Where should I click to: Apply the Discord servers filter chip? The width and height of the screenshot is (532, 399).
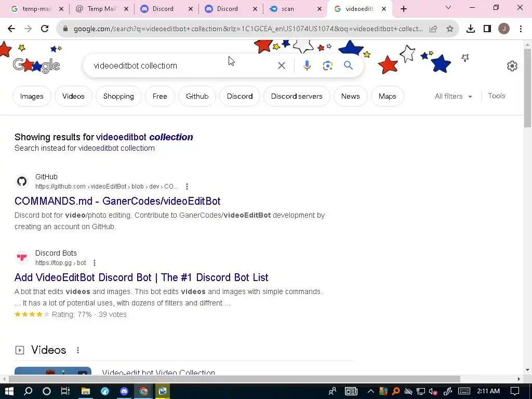tap(297, 96)
